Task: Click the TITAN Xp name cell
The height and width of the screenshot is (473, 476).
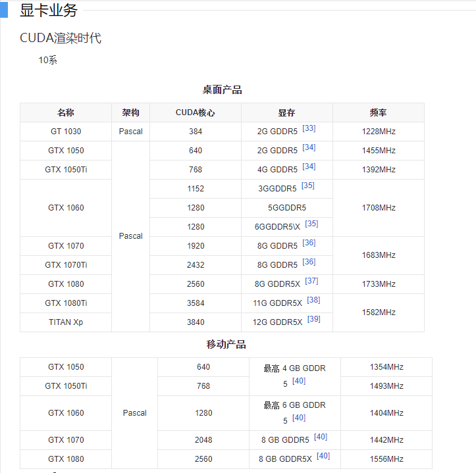Action: click(66, 322)
